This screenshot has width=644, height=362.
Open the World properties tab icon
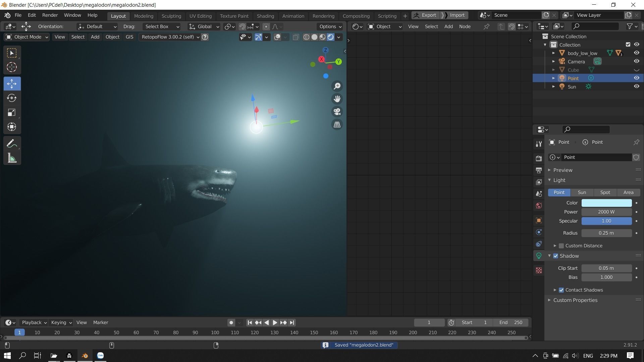(539, 205)
